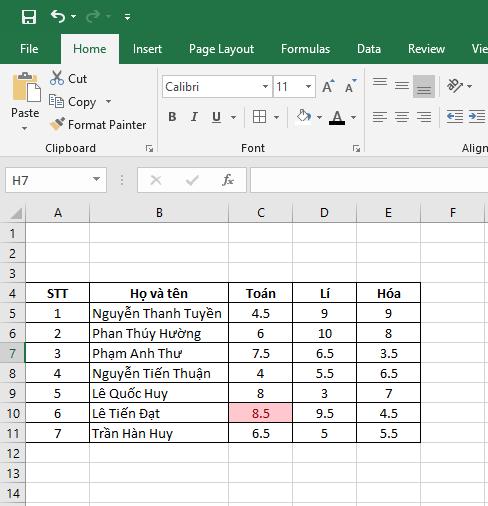Toggle Italic formatting

pyautogui.click(x=194, y=117)
